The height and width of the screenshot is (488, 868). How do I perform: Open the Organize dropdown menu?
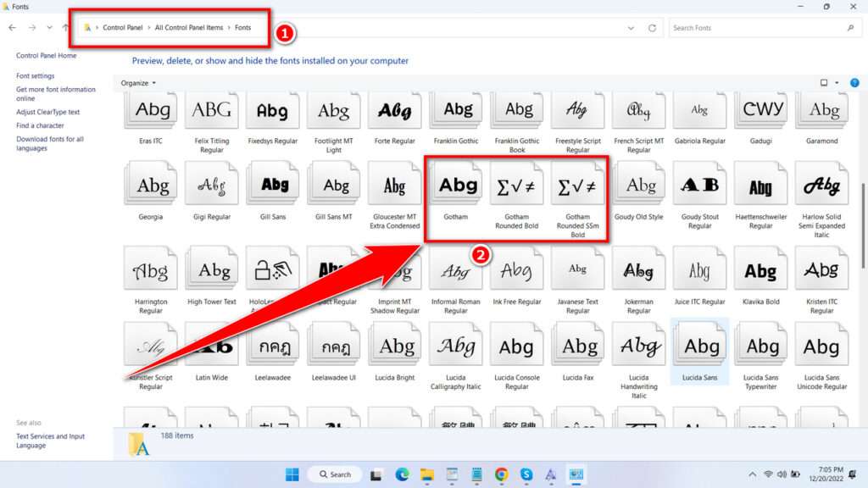(x=138, y=83)
